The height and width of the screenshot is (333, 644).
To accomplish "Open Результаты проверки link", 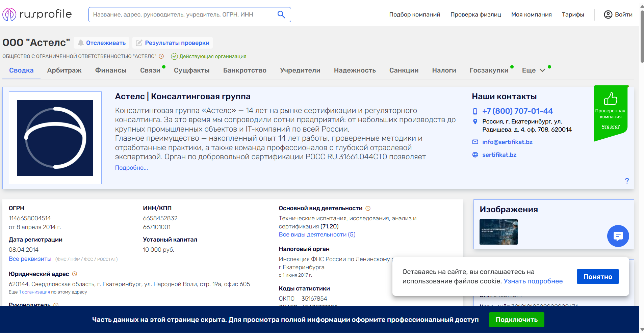I will coord(173,43).
